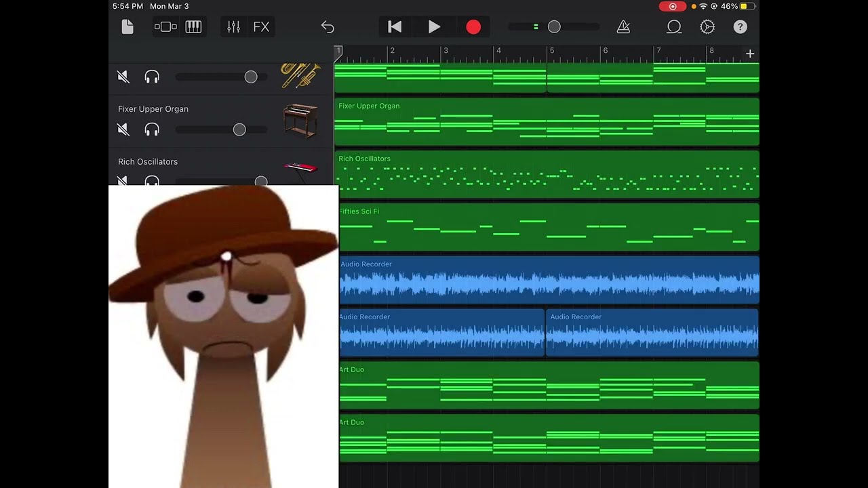
Task: Open track controls mixer sliders
Action: 233,27
